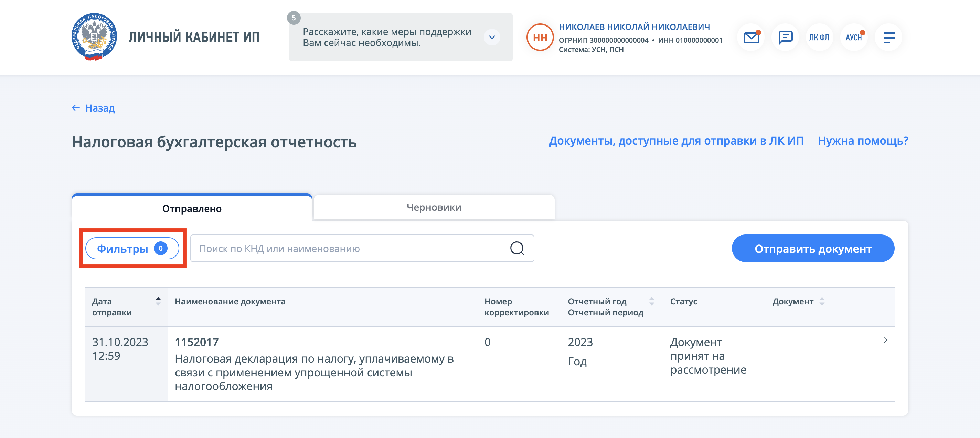Open the mail envelope icon
980x438 pixels.
pos(751,37)
